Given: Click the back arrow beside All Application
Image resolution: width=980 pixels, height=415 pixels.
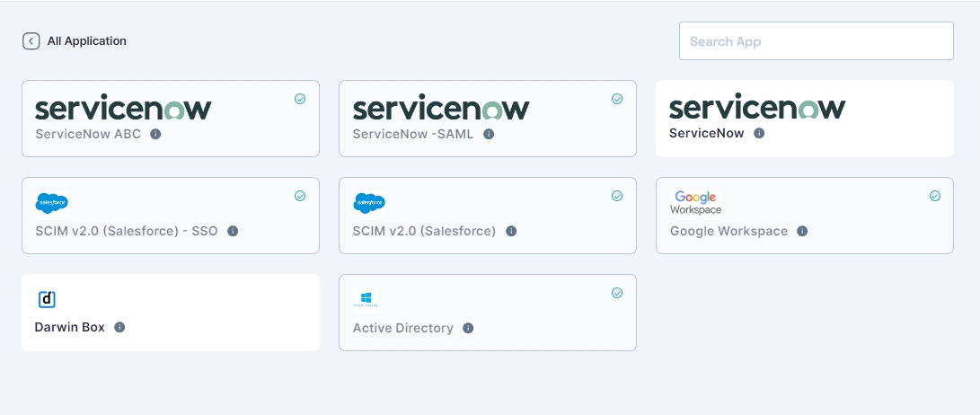Looking at the screenshot, I should tap(31, 41).
